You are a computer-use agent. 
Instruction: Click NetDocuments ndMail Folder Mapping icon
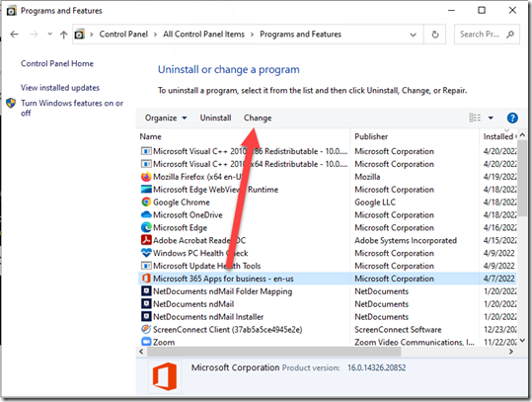[146, 291]
